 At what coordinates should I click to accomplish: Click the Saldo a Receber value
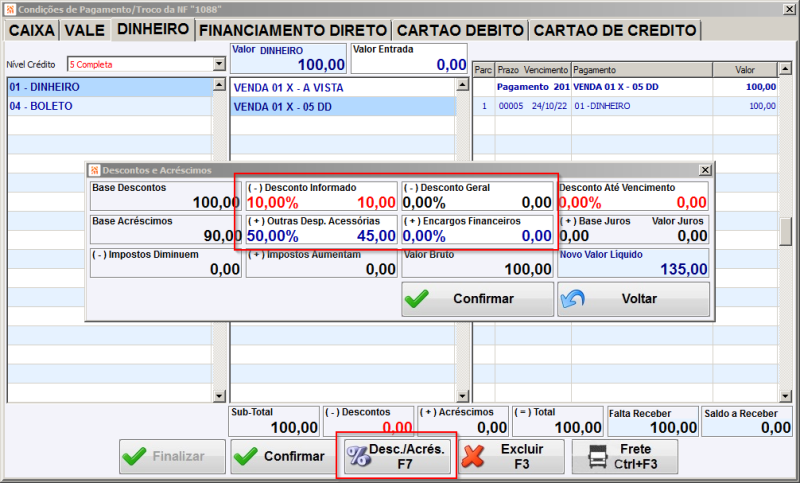tap(776, 427)
